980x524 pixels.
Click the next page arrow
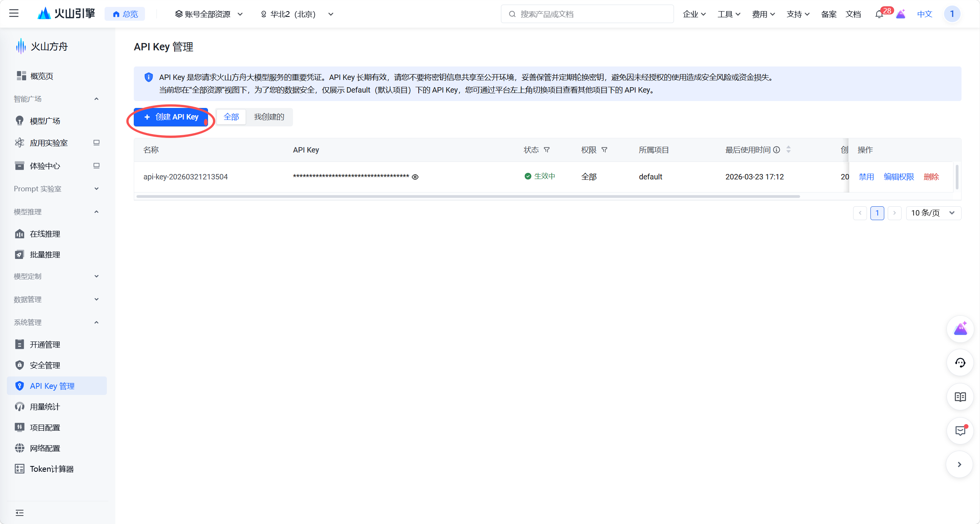tap(895, 213)
